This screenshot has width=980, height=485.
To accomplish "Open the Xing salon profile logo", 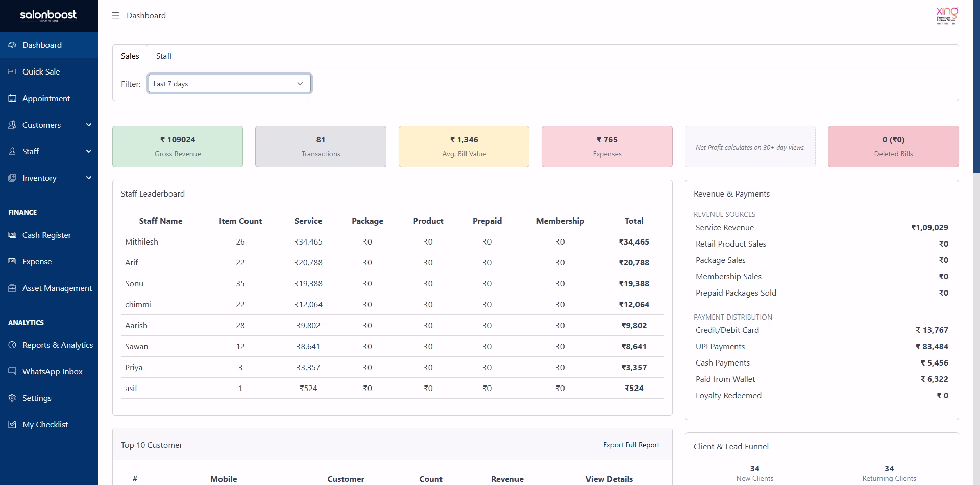I will (x=946, y=15).
